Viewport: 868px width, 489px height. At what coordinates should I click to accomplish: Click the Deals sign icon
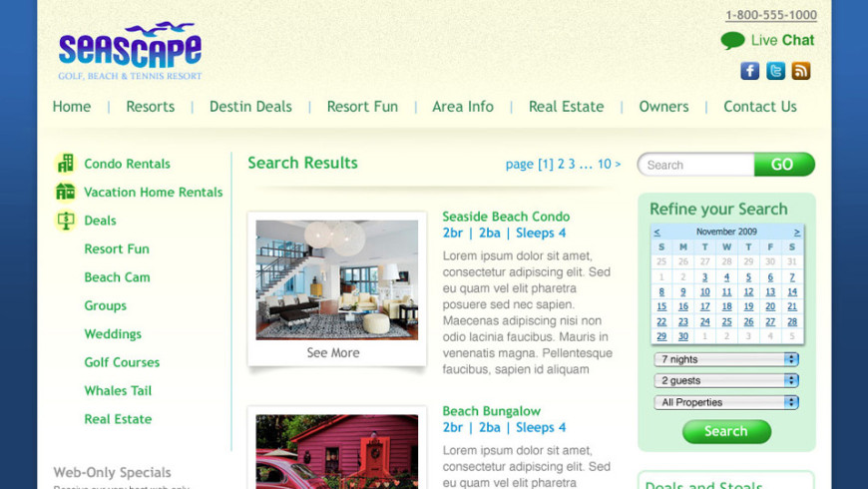click(x=65, y=221)
